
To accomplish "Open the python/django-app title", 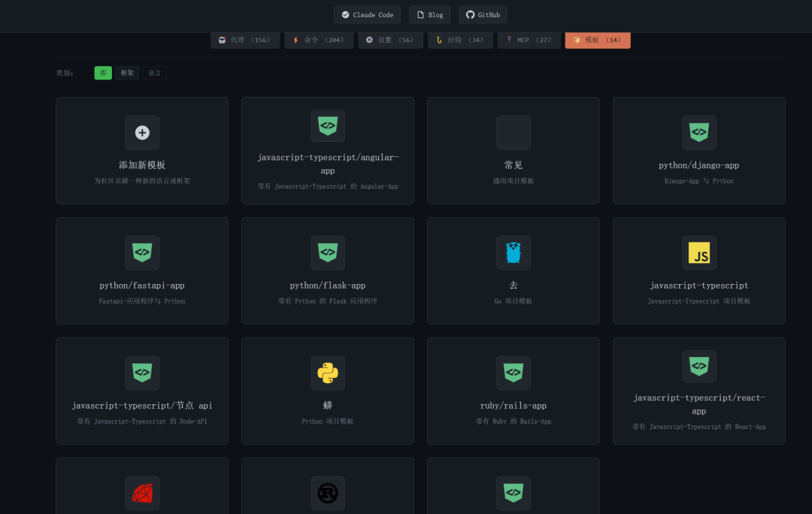I will pos(699,165).
